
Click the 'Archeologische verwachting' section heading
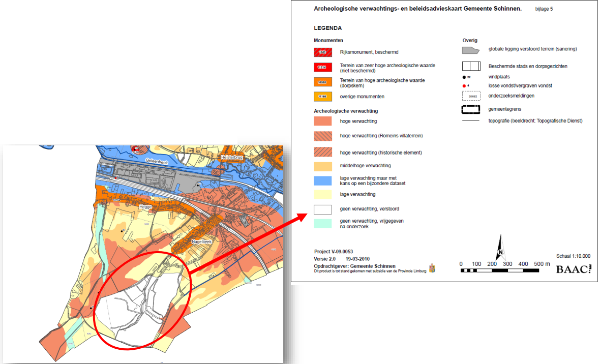coord(346,111)
